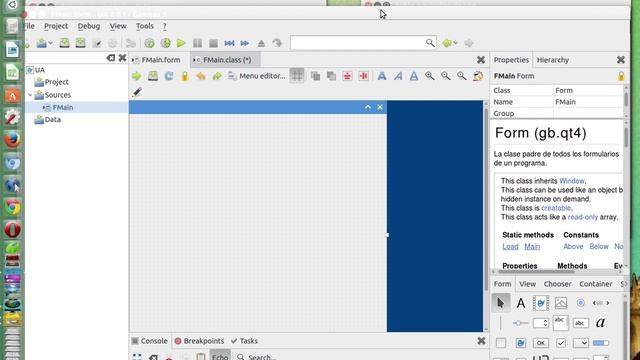This screenshot has width=640, height=360.
Task: Open the Debug menu
Action: pos(89,26)
